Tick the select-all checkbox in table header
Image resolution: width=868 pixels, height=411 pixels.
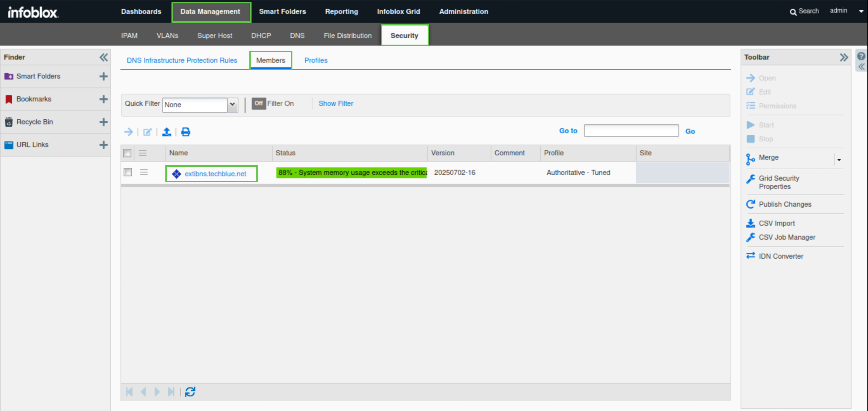[x=127, y=153]
